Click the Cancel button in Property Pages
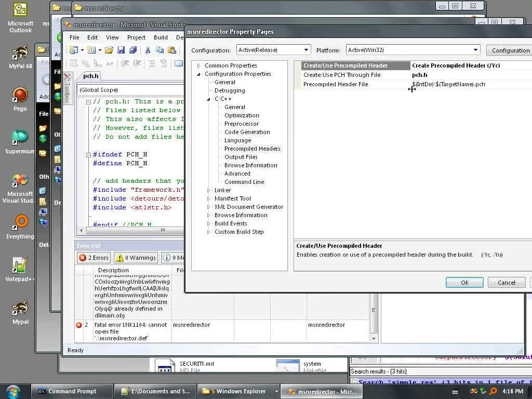 [506, 283]
